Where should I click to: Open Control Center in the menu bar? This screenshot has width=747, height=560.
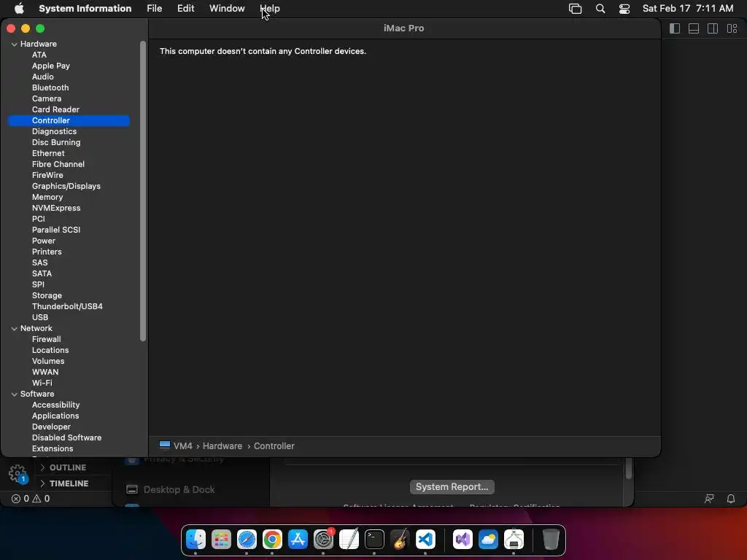coord(624,9)
